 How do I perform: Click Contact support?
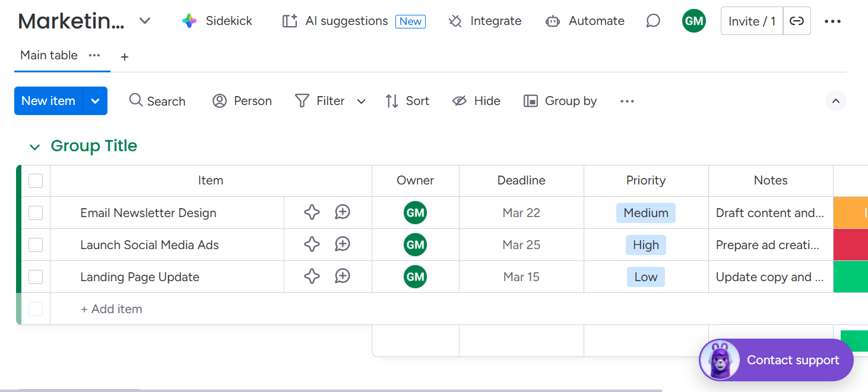793,360
